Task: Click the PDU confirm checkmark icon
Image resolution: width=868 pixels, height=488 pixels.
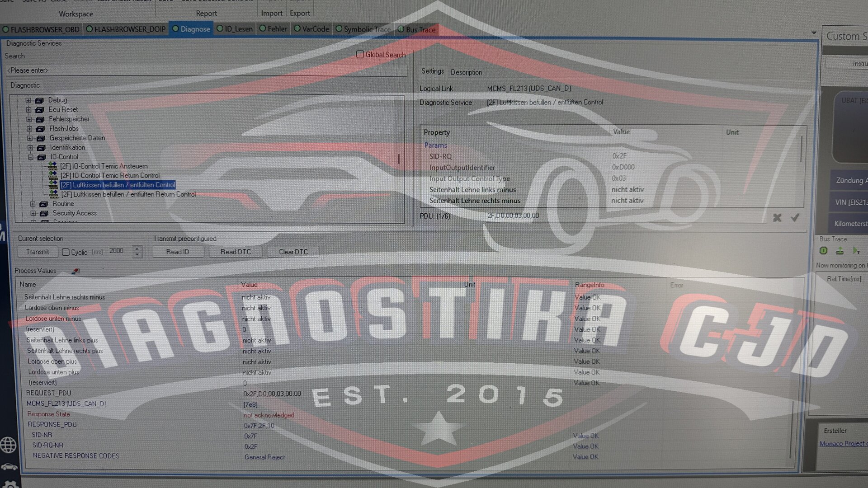Action: coord(795,218)
